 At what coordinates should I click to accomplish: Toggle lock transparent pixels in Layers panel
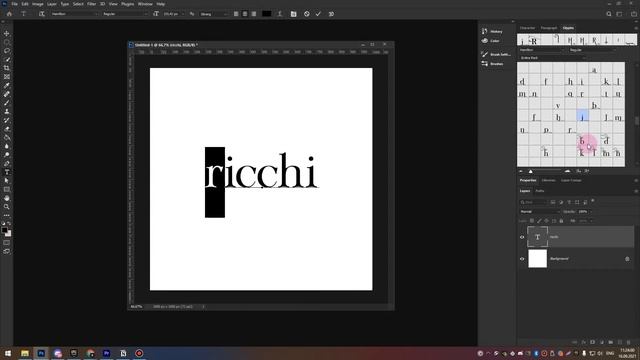(532, 221)
